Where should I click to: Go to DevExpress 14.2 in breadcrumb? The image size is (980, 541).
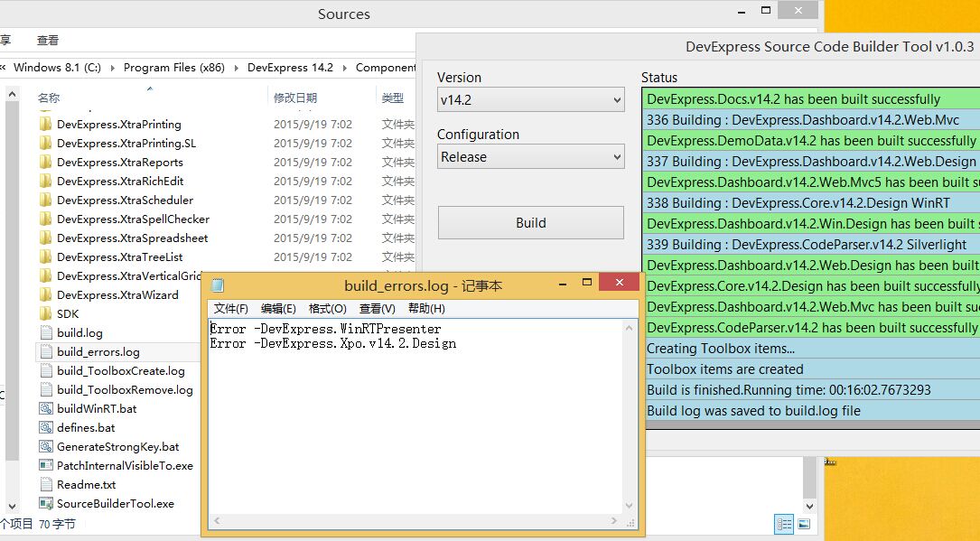(290, 68)
